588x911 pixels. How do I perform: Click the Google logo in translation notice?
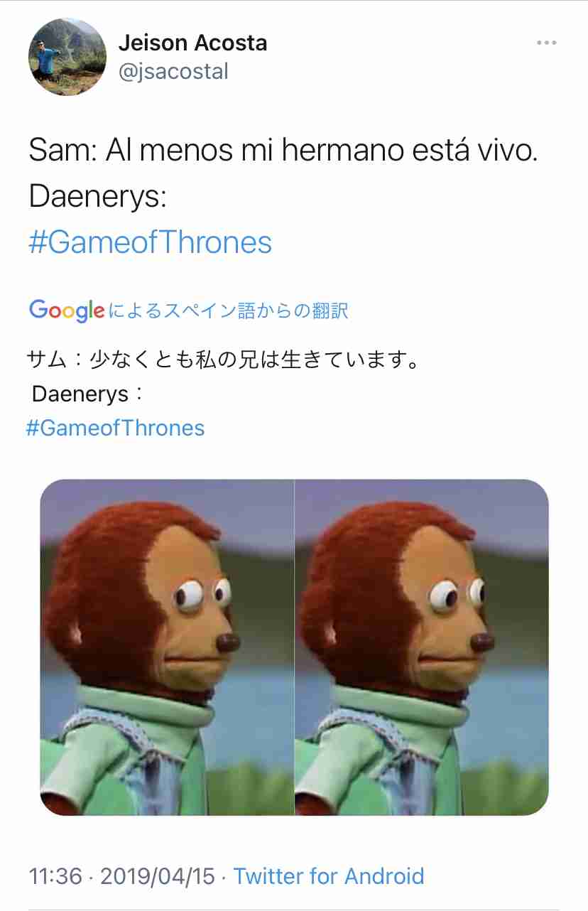point(67,311)
